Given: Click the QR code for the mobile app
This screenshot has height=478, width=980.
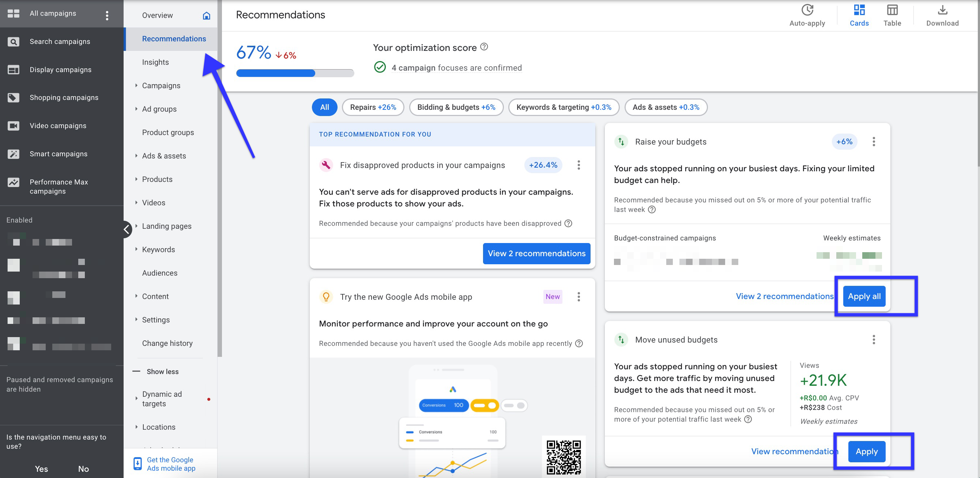Looking at the screenshot, I should tap(563, 457).
